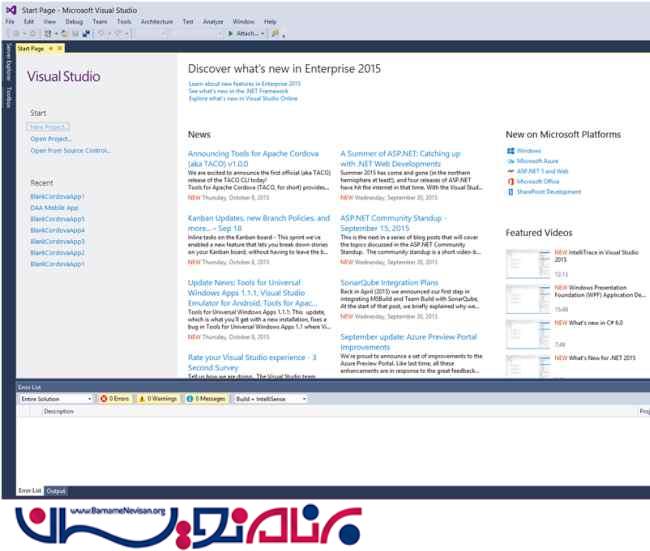Click the Open File toolbar icon

pos(65,34)
